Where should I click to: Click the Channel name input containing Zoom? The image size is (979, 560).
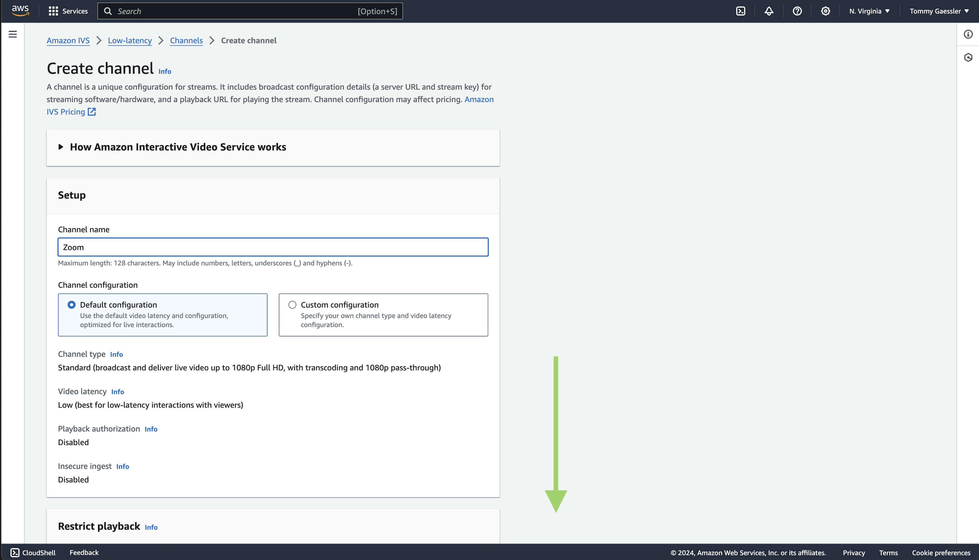click(273, 247)
